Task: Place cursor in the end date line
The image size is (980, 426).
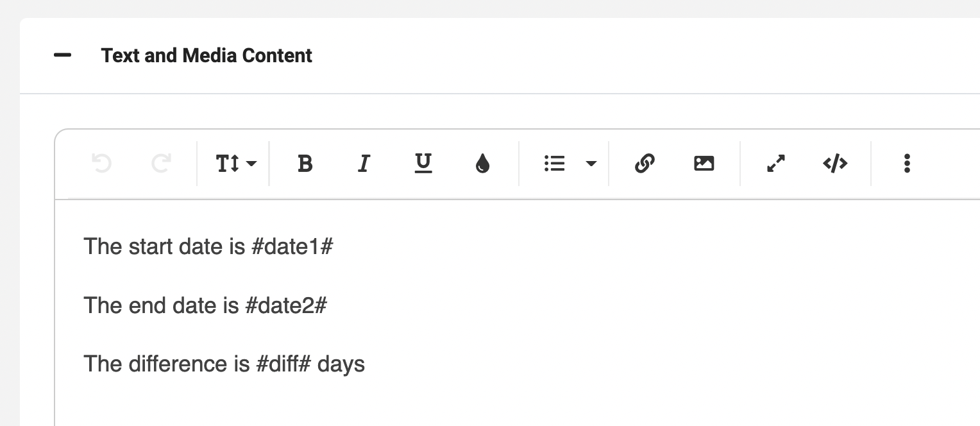Action: point(205,305)
